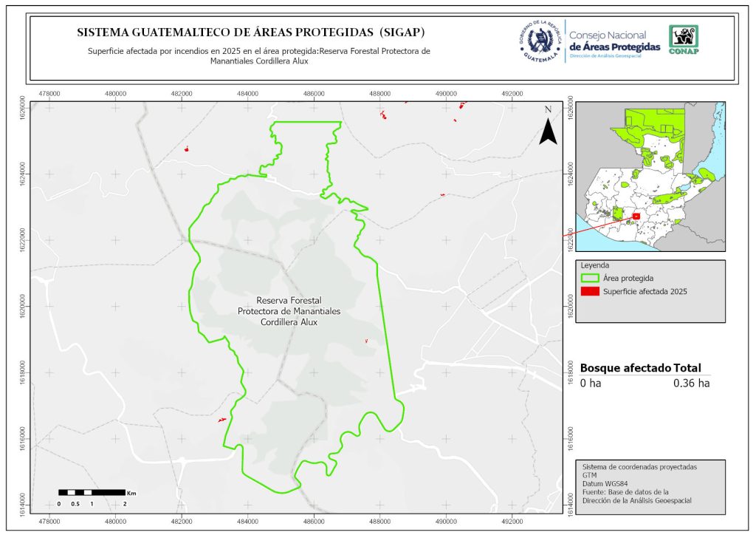Click the kilometer scale bar
Image resolution: width=756 pixels, height=535 pixels.
(x=92, y=492)
